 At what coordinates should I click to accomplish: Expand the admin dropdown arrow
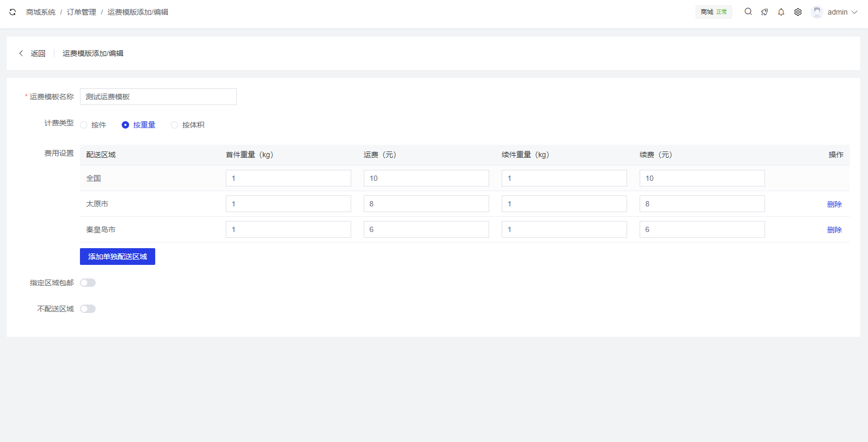(x=854, y=12)
